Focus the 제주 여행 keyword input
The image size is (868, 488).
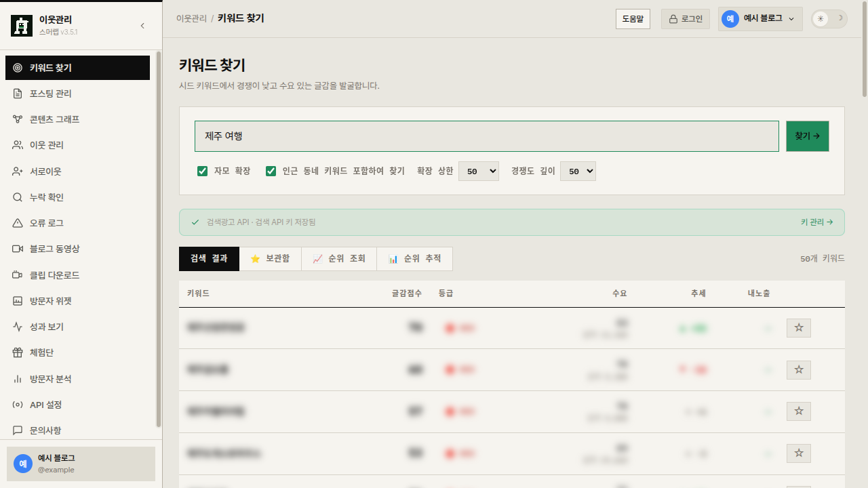[487, 136]
